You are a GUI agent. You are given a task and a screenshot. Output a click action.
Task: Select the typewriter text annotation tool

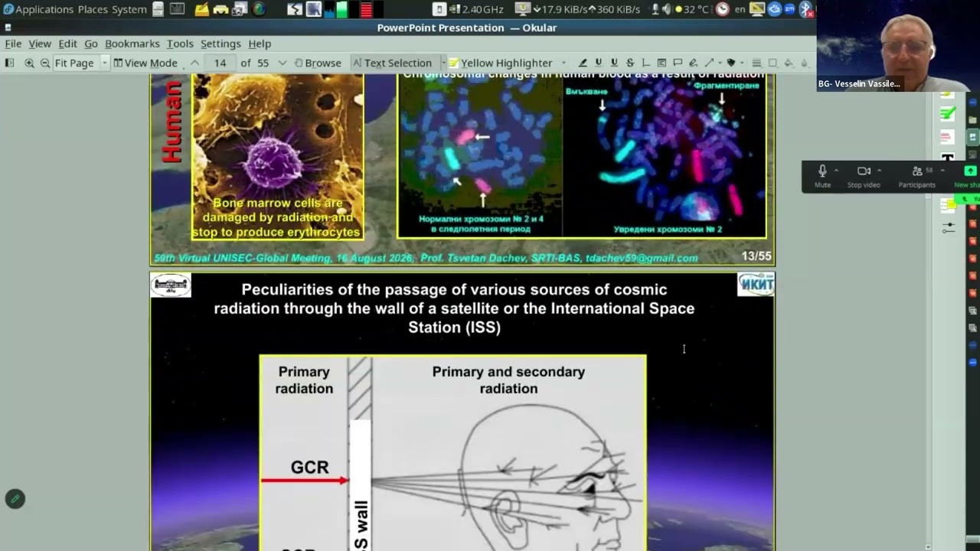tap(645, 63)
